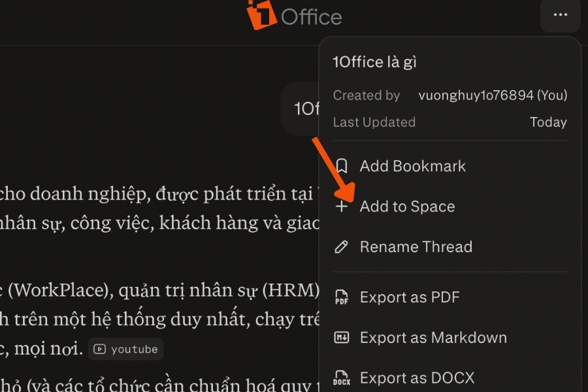Open the three-dot thread options button
Viewport: 588px width, 392px height.
pos(561,15)
